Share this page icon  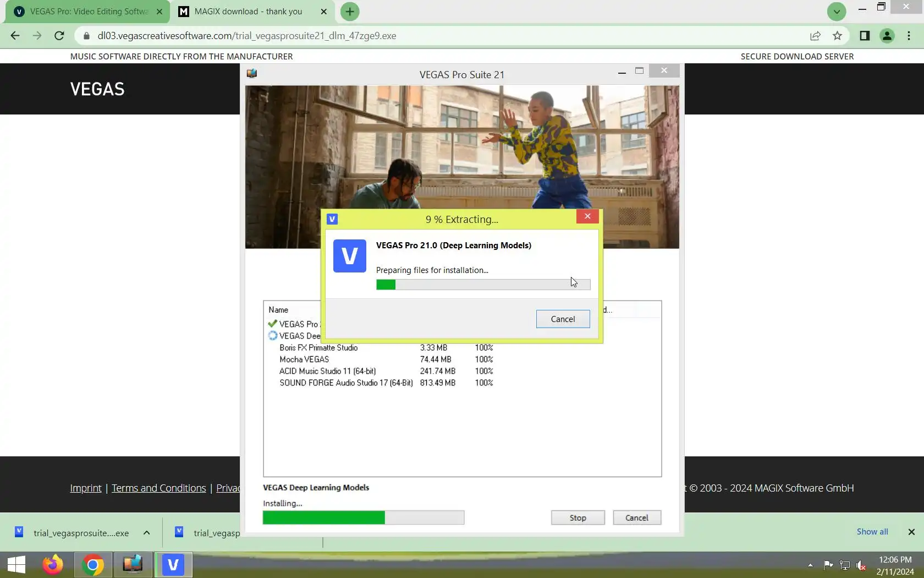(815, 36)
